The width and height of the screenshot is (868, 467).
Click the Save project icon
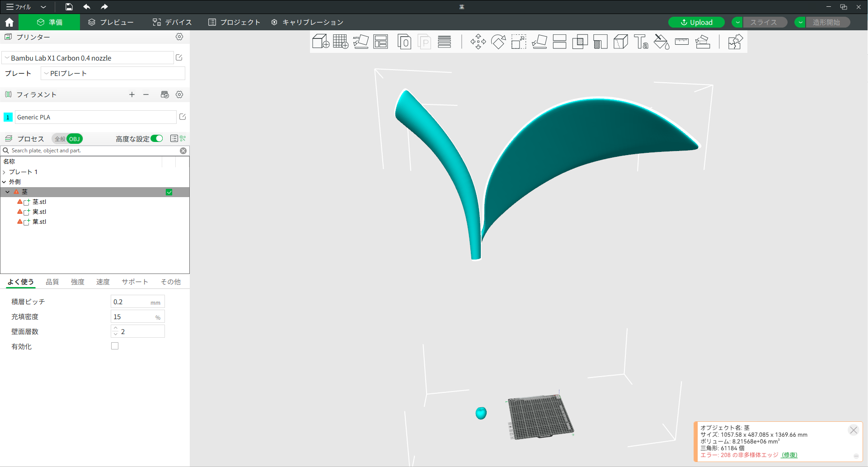pyautogui.click(x=69, y=7)
